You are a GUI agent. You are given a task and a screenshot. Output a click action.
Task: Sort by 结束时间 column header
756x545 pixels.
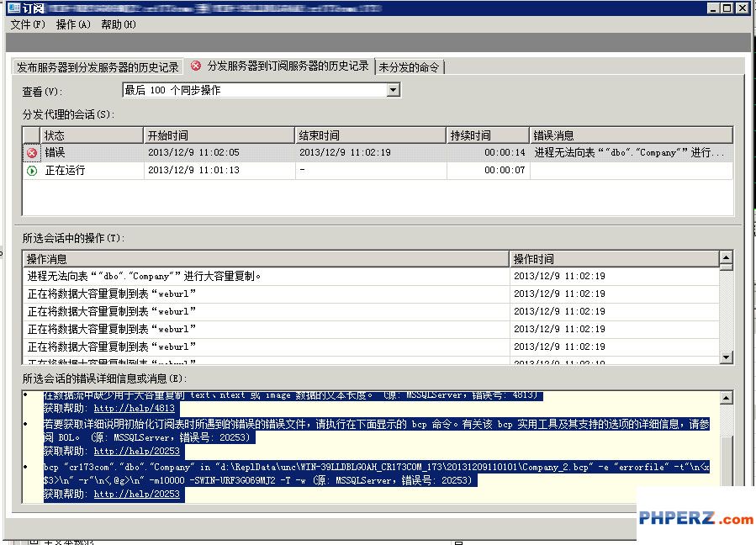tap(370, 135)
